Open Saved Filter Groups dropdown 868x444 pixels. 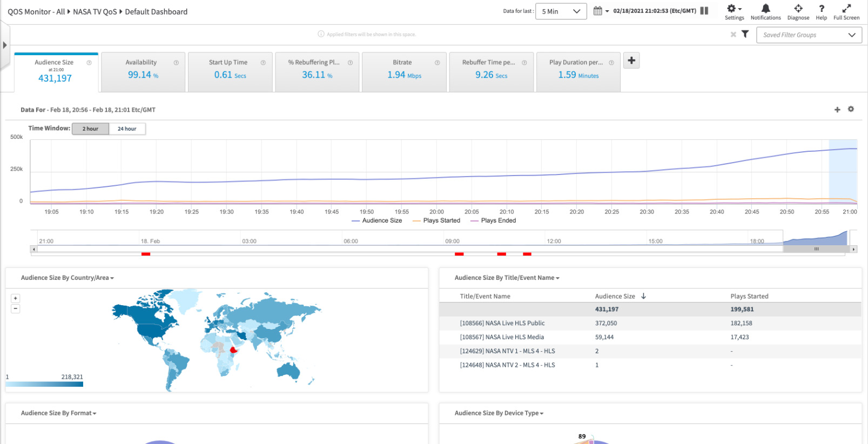(809, 35)
